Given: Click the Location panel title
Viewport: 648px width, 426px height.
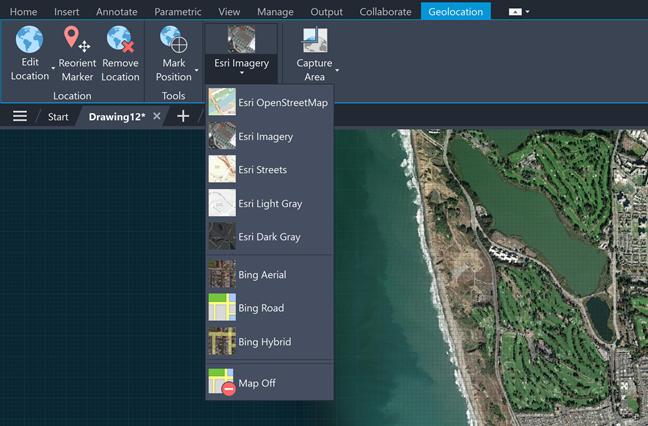Looking at the screenshot, I should click(x=72, y=95).
